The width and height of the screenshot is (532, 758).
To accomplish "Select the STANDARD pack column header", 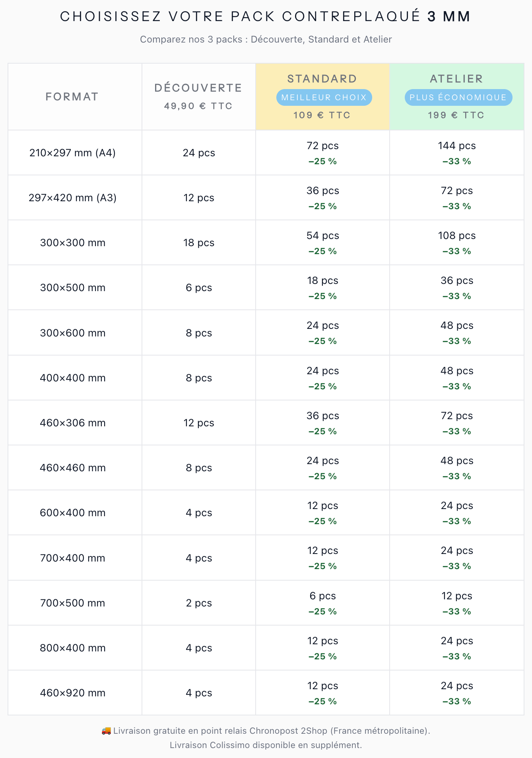I will click(x=322, y=79).
